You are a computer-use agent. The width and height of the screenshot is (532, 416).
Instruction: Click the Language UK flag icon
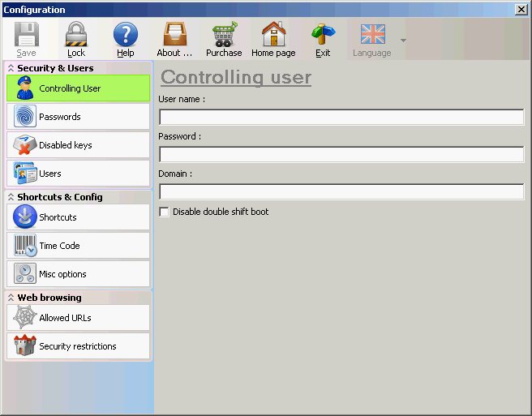373,34
